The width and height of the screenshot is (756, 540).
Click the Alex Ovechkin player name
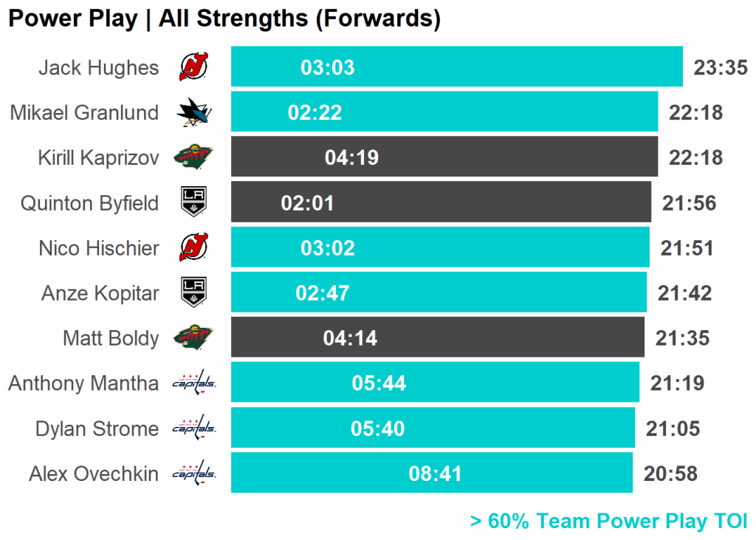94,474
